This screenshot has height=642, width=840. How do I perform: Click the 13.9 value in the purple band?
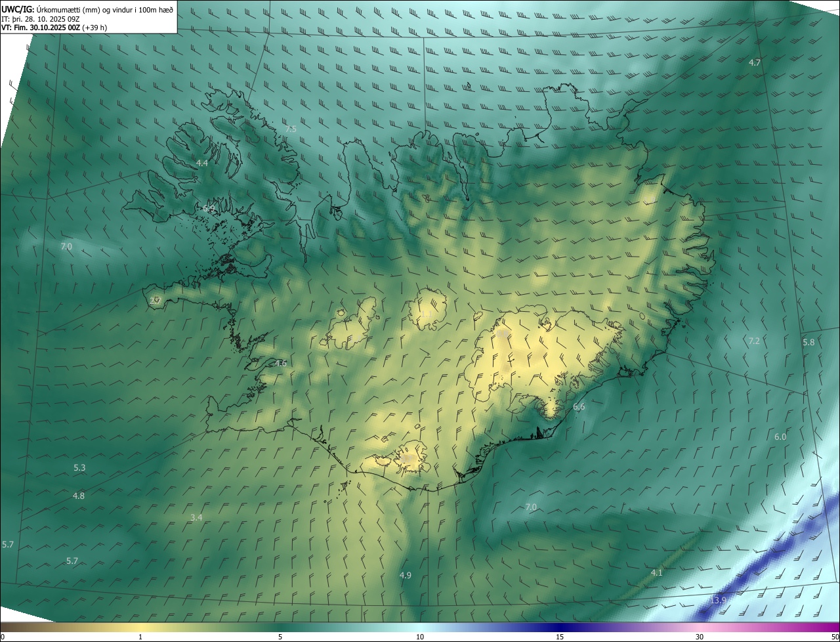(x=719, y=600)
